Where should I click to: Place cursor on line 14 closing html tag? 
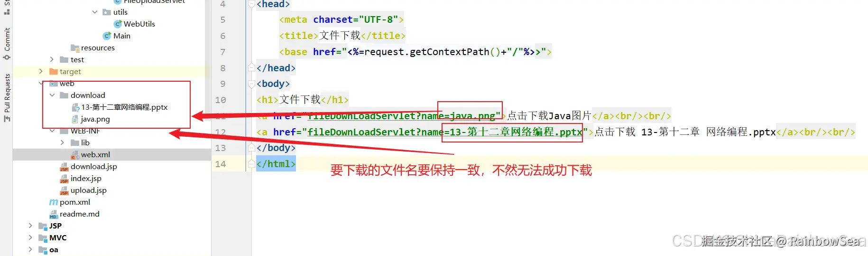coord(276,164)
